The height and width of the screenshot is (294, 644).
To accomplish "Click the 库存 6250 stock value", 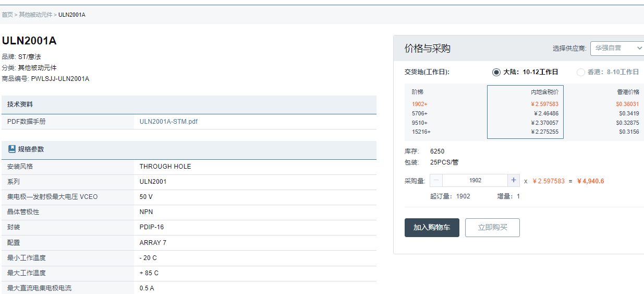I will pyautogui.click(x=437, y=151).
